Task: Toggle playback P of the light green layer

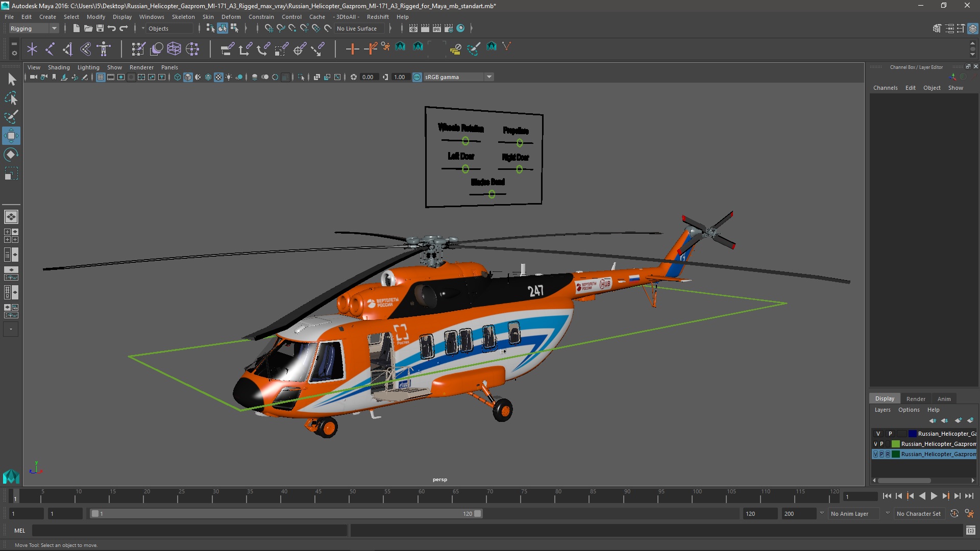Action: (881, 444)
